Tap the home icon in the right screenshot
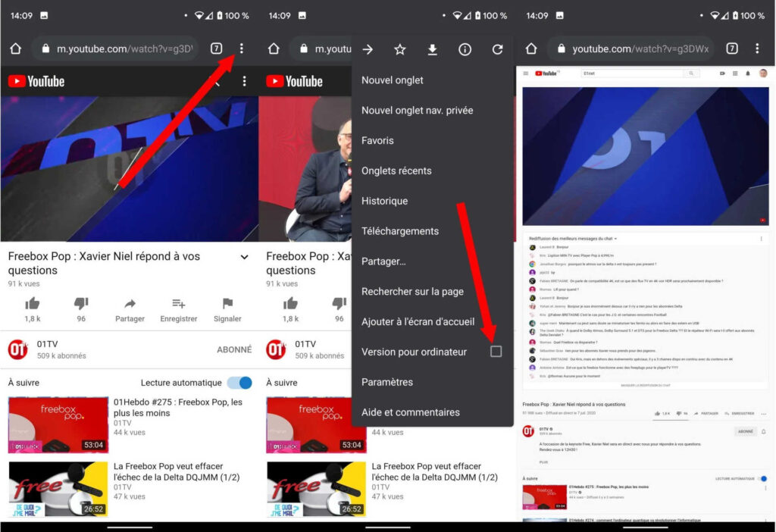Viewport: 776px width, 532px height. [531, 49]
